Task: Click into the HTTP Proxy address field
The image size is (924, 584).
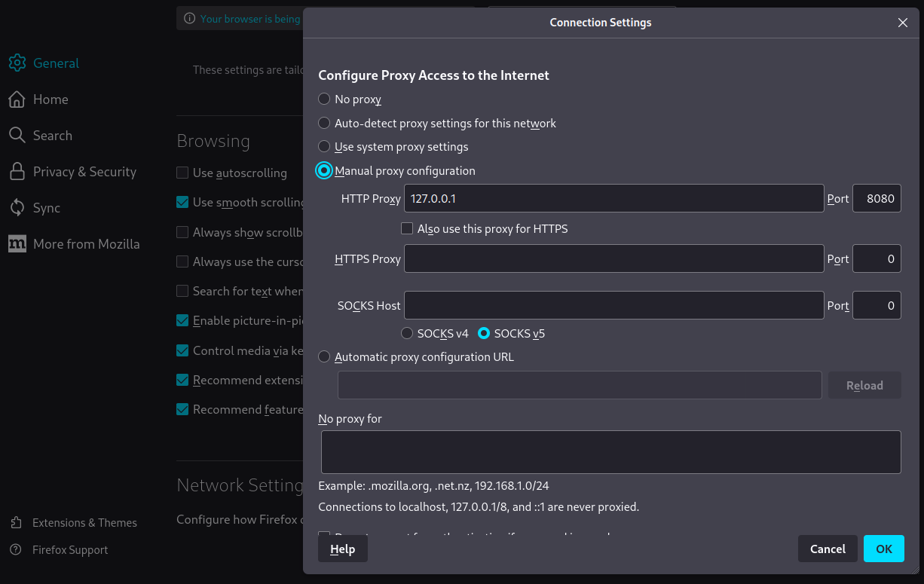Action: pyautogui.click(x=613, y=199)
